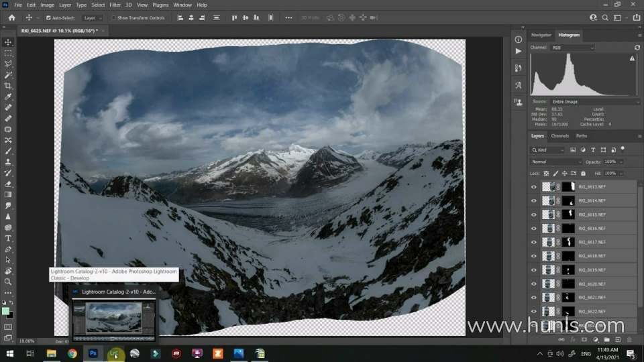This screenshot has height=362, width=644.
Task: Enable Show Transform Controls checkbox
Action: click(113, 17)
